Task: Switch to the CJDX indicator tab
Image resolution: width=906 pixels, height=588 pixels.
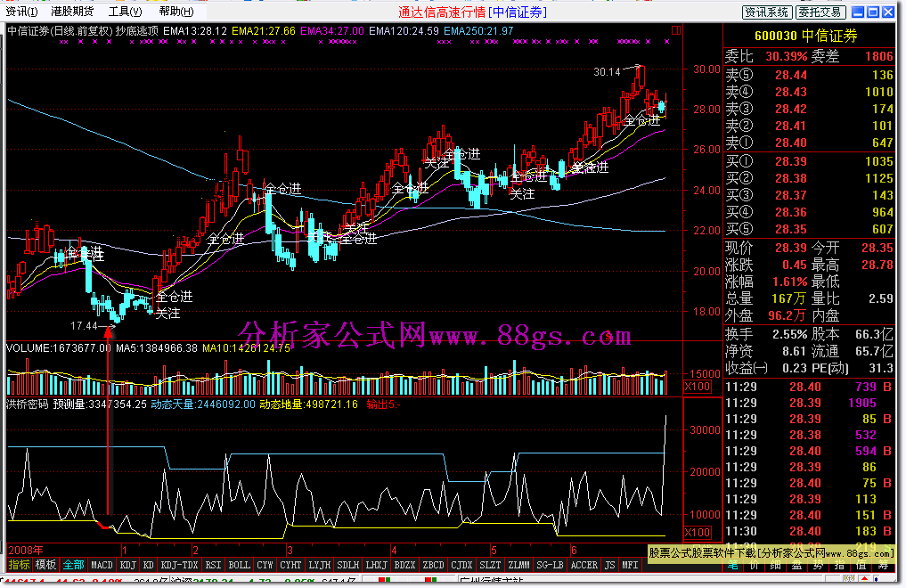Action: click(x=461, y=565)
